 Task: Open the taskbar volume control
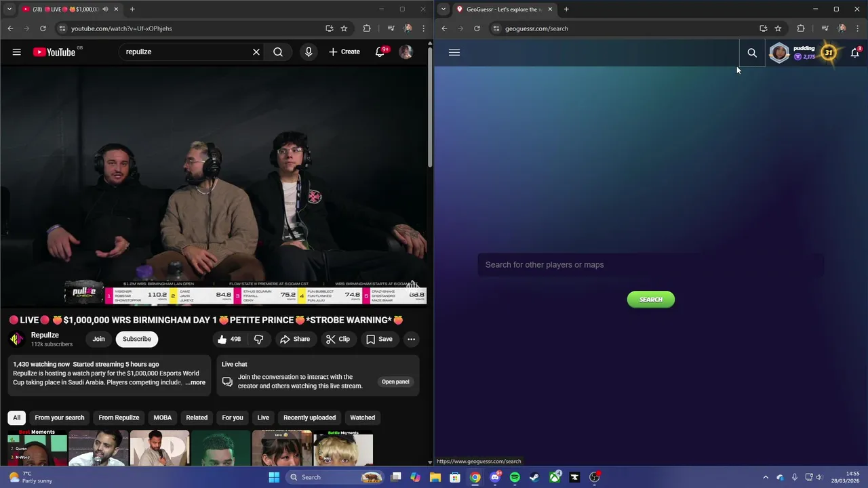point(819,477)
